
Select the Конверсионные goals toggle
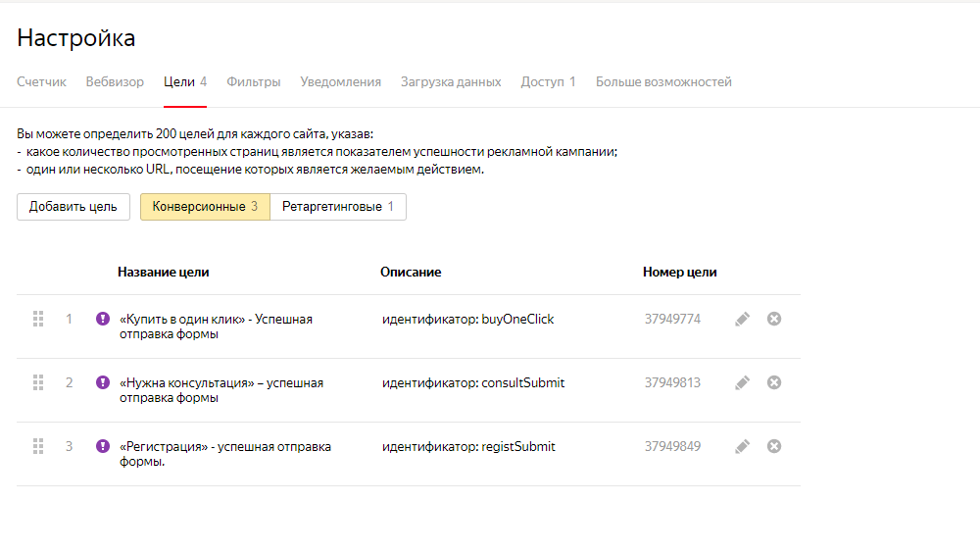coord(205,207)
